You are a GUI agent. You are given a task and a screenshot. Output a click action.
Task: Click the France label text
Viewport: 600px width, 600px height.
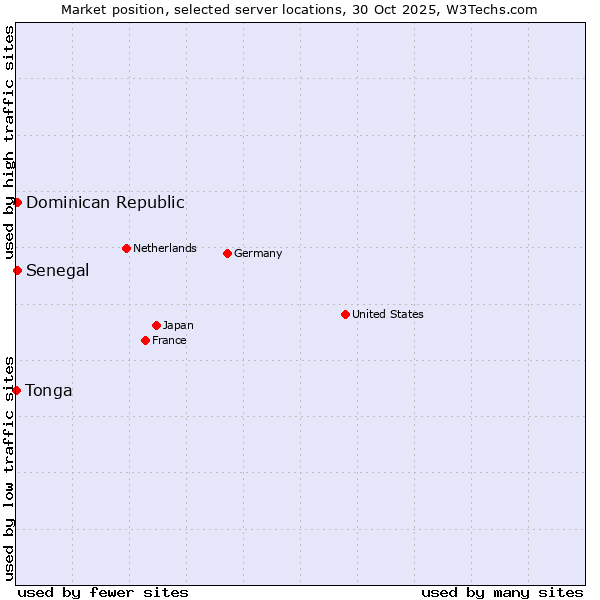[x=169, y=340]
